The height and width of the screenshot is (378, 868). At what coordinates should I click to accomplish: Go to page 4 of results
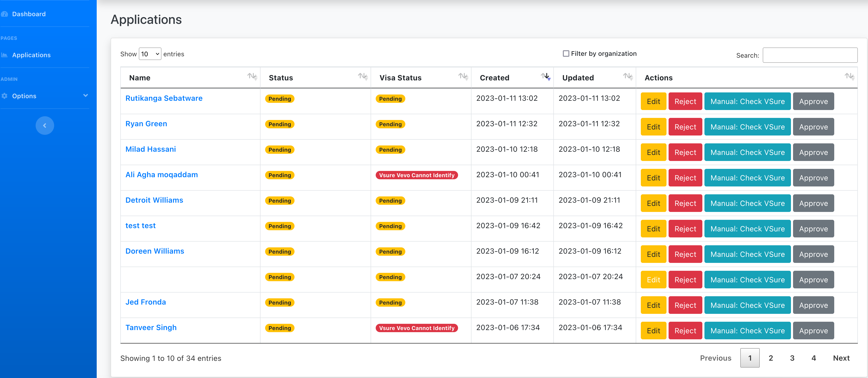[814, 358]
